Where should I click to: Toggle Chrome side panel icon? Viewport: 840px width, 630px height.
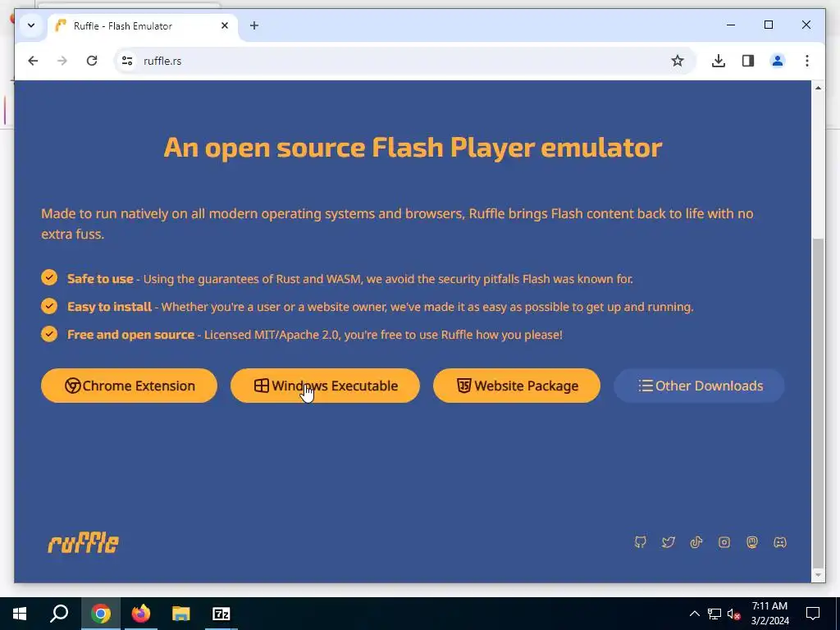point(748,61)
